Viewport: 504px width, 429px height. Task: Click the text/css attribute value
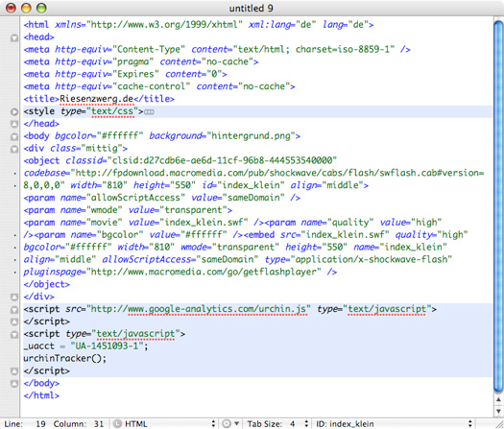point(112,111)
